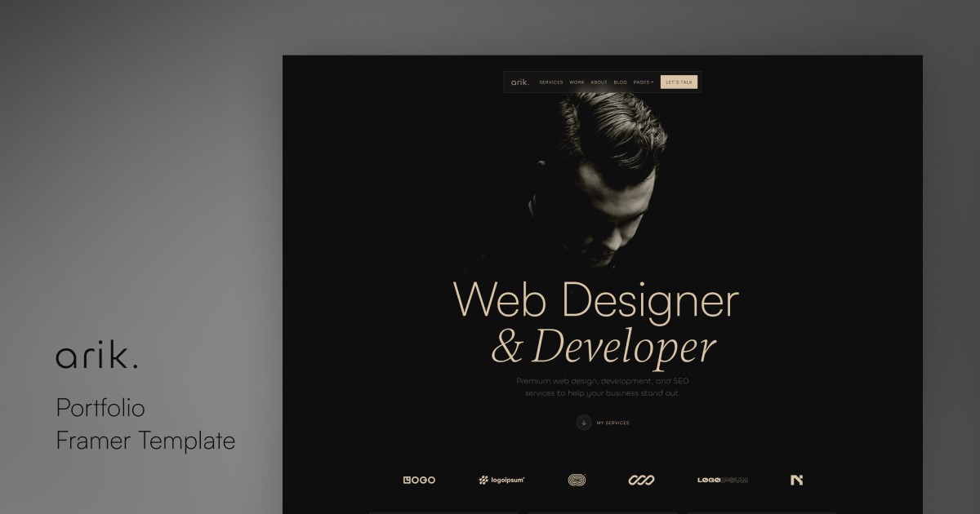Click the logoipsum dotted-hexagon logo
This screenshot has height=514, width=980.
coord(501,480)
